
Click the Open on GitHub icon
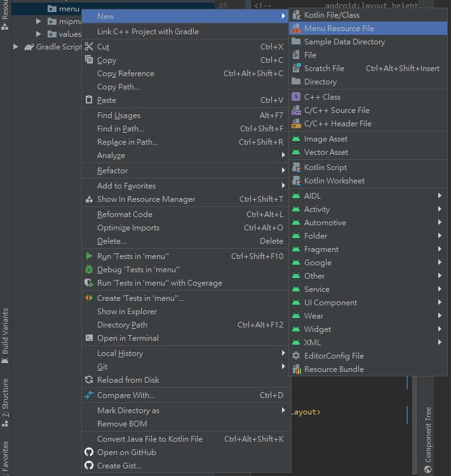89,452
